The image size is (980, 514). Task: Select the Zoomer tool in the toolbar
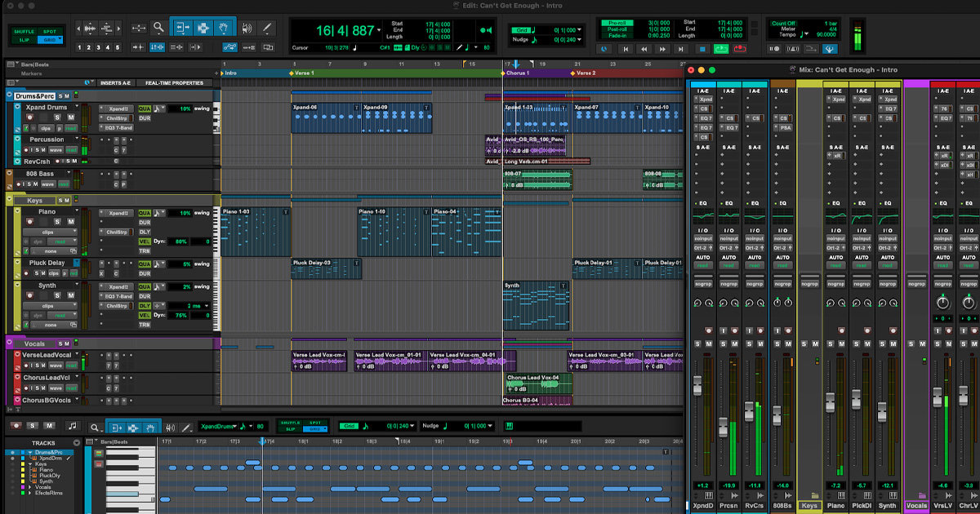(x=158, y=27)
